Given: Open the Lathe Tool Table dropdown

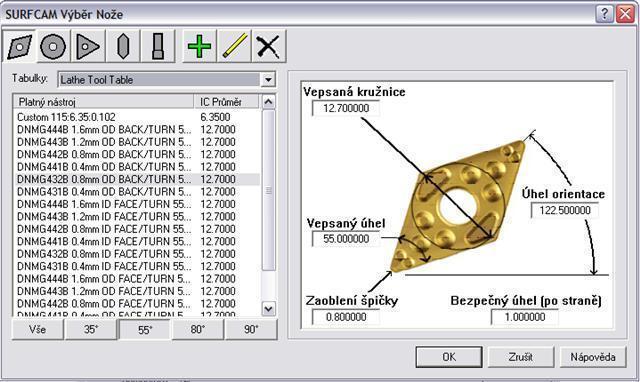Looking at the screenshot, I should pos(268,80).
